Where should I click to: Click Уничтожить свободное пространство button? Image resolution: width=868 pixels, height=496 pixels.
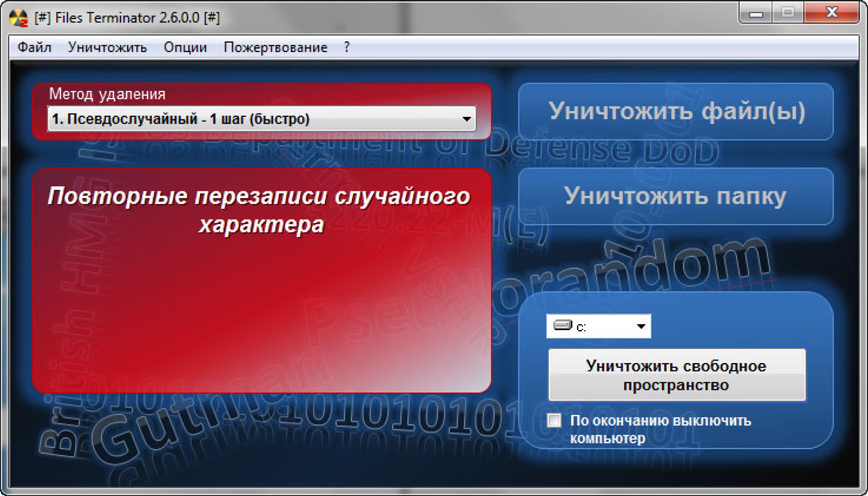point(677,375)
